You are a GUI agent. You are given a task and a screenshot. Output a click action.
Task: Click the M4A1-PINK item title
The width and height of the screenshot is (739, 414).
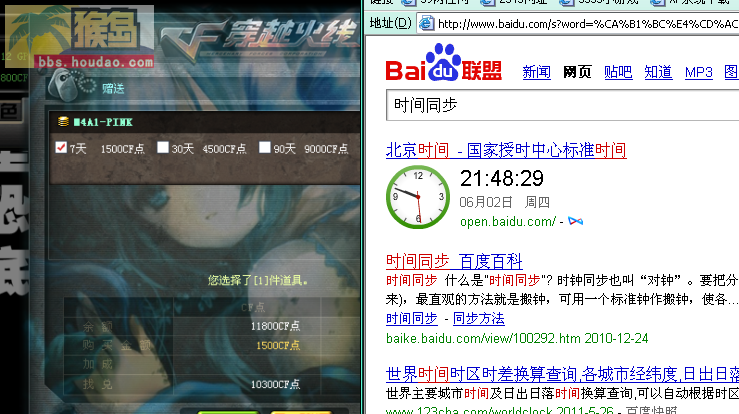point(103,122)
